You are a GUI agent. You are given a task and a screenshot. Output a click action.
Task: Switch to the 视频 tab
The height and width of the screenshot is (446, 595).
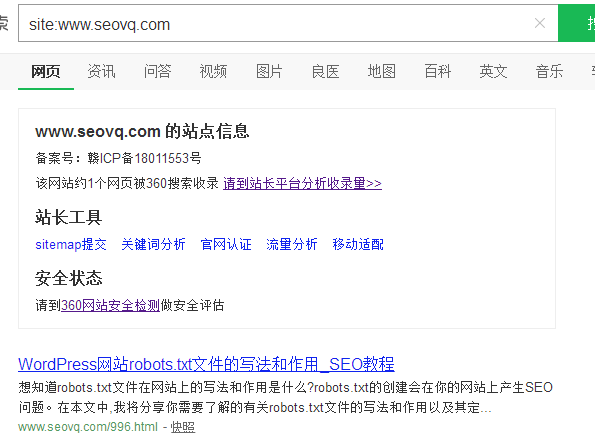(x=213, y=71)
